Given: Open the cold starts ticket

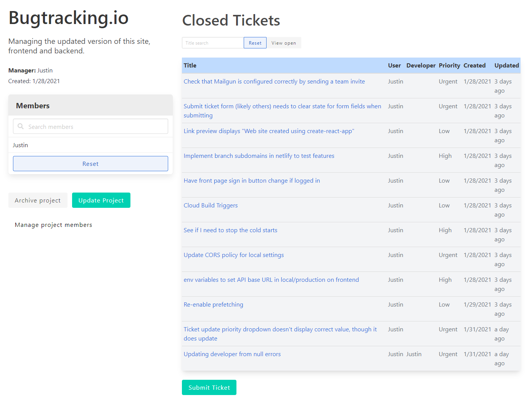Looking at the screenshot, I should coord(230,230).
